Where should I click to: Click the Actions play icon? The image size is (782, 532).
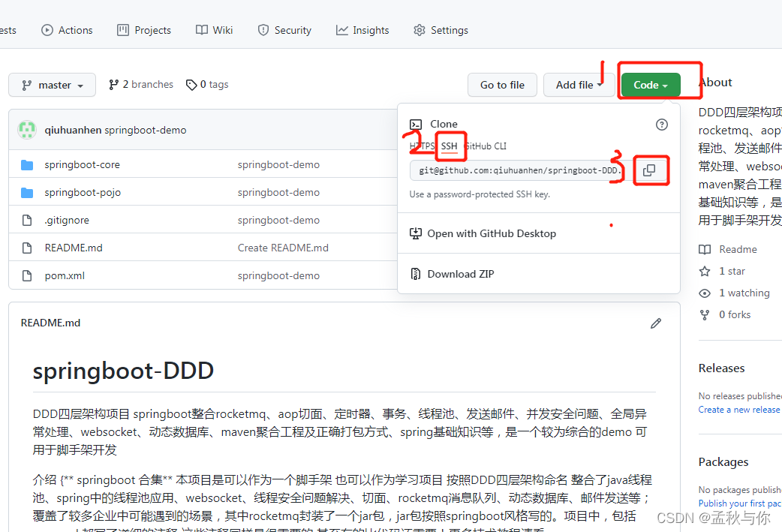coord(47,30)
